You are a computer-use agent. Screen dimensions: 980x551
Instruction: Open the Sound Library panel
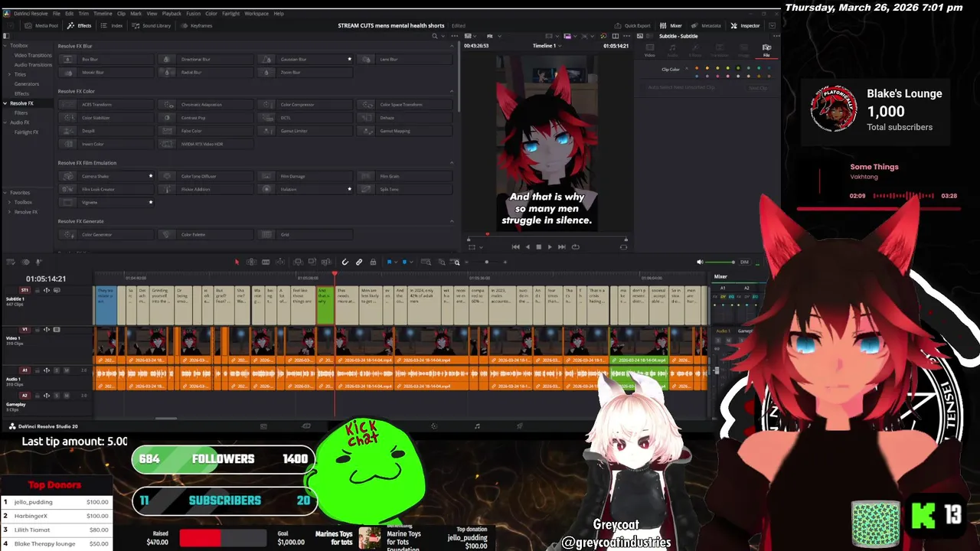151,25
